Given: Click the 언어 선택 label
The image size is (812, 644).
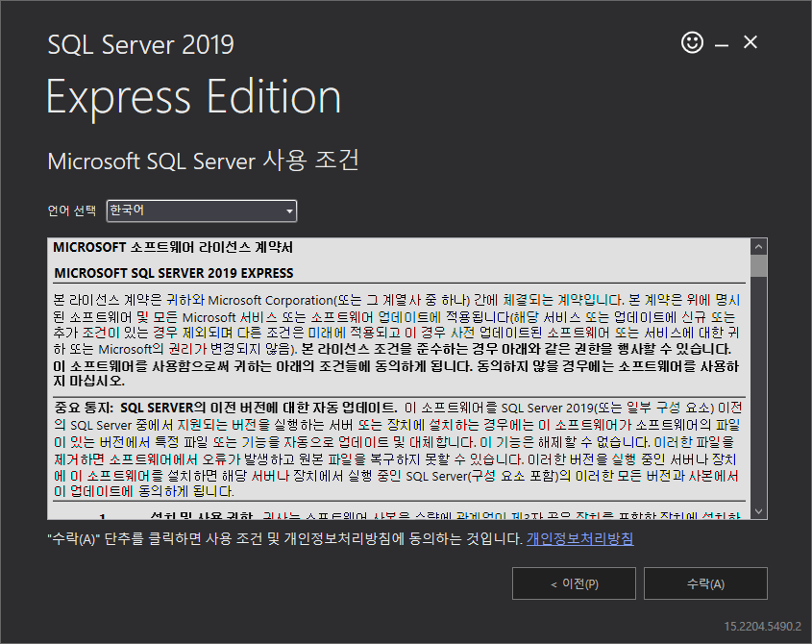Looking at the screenshot, I should [x=72, y=211].
